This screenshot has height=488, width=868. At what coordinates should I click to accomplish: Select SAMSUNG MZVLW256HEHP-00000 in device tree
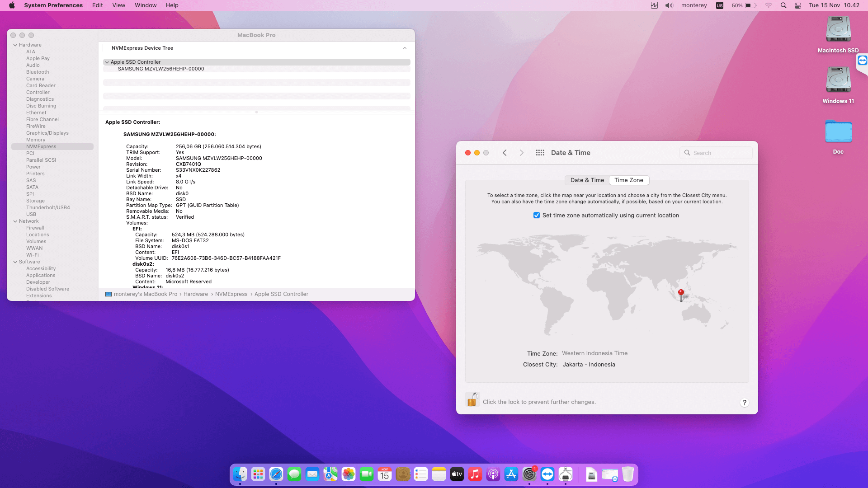[257, 69]
